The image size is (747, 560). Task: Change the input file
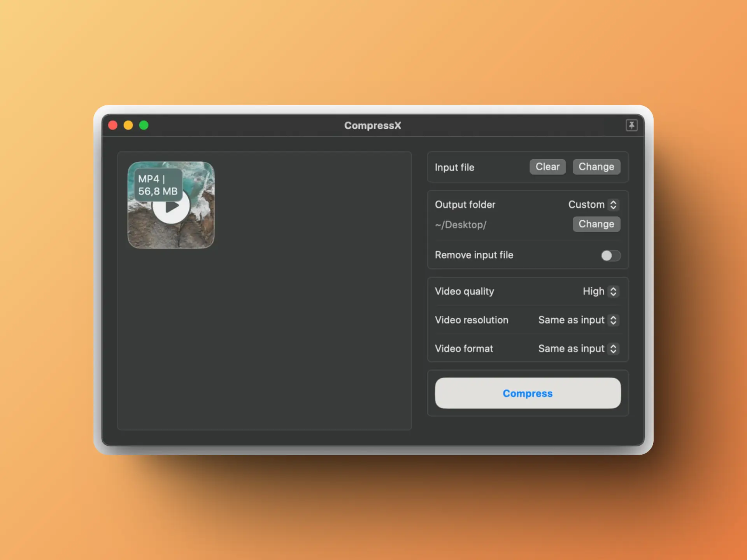596,167
